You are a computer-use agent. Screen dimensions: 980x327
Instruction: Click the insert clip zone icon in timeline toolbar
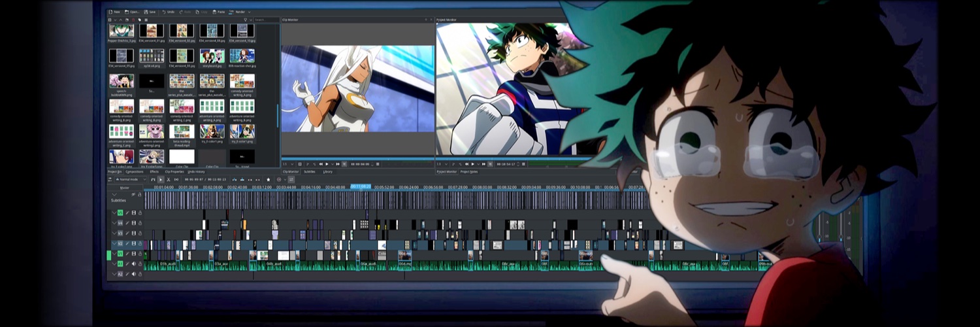pyautogui.click(x=235, y=179)
